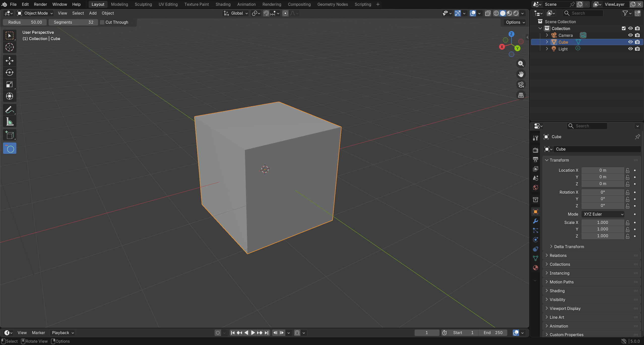
Task: Collapse the Transform panel
Action: [558, 160]
